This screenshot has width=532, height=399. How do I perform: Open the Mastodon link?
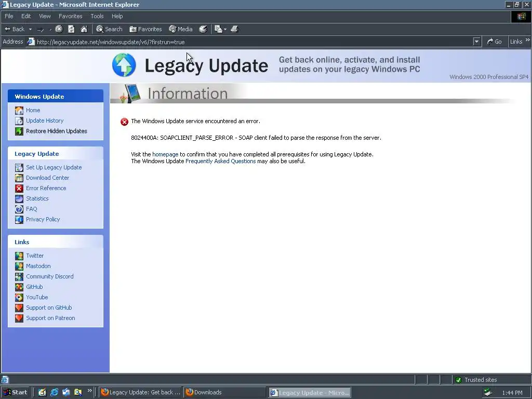point(38,267)
